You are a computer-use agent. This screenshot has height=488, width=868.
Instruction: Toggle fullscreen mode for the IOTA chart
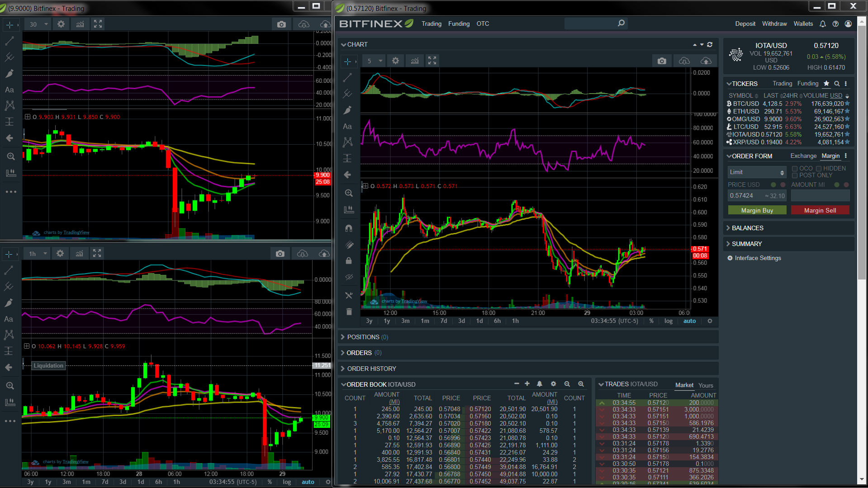[x=432, y=61]
